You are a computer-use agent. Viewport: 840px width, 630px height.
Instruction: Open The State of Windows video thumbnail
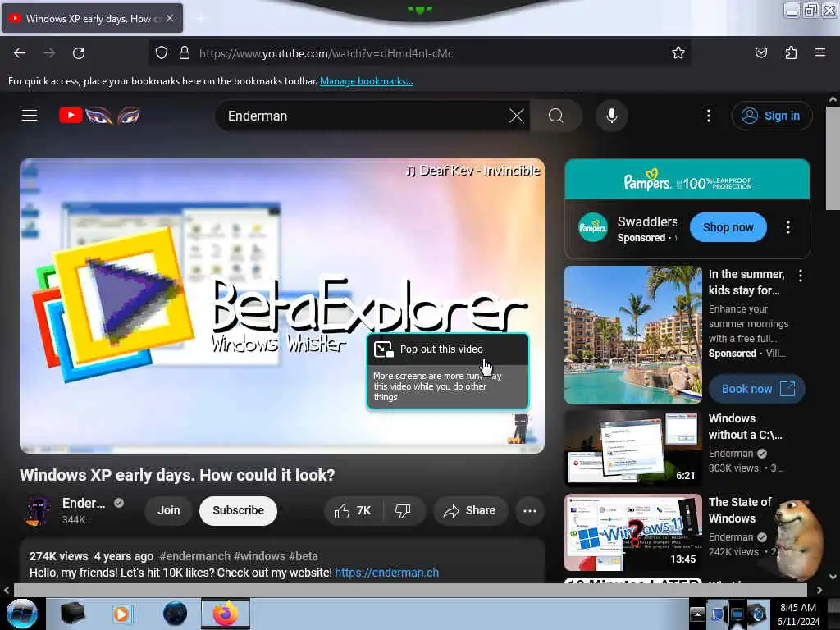pyautogui.click(x=633, y=532)
